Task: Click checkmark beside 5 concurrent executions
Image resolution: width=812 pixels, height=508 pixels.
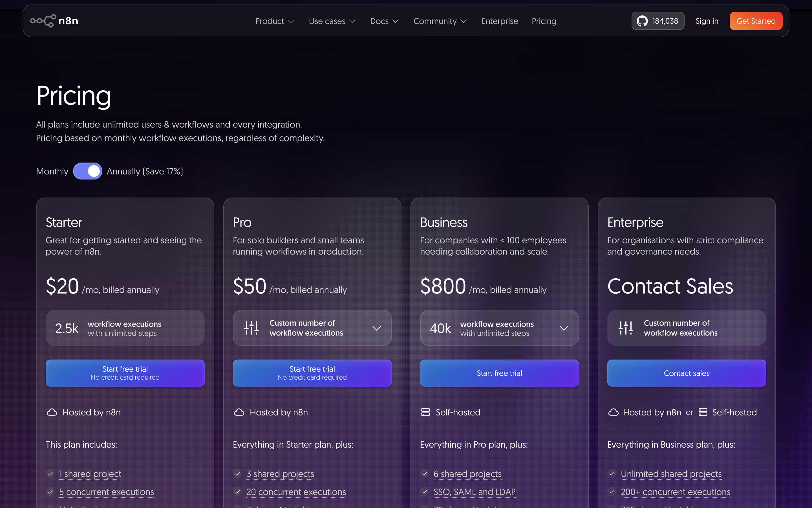Action: [50, 492]
